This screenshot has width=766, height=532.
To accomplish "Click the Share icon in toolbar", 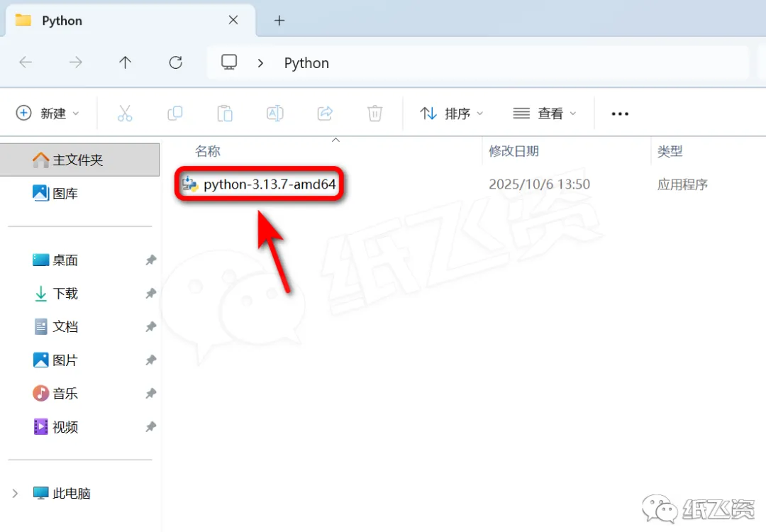I will click(325, 113).
